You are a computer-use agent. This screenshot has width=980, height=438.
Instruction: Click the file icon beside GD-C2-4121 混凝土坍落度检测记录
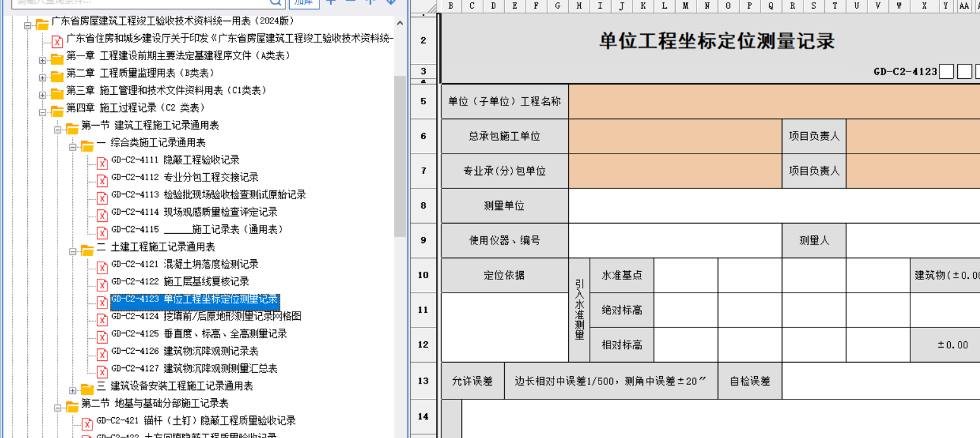[102, 267]
